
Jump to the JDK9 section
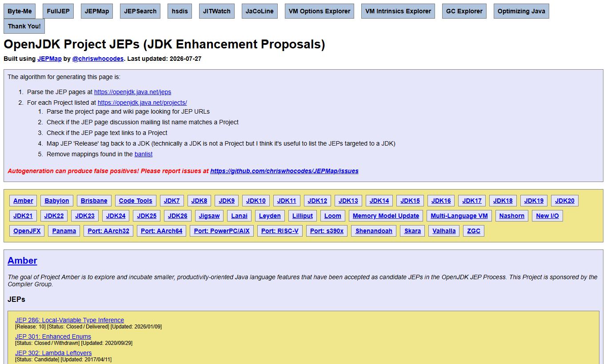(x=227, y=201)
